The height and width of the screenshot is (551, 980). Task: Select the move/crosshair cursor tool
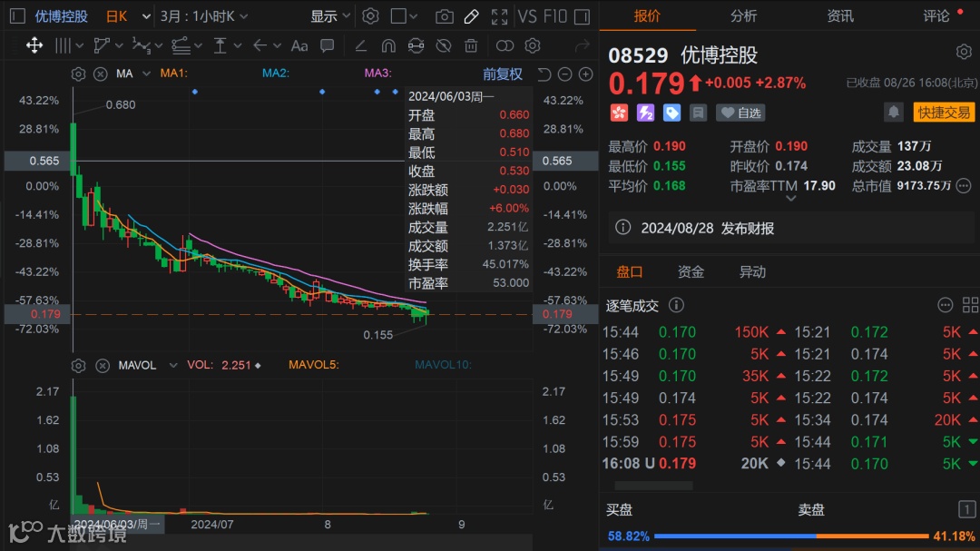(34, 45)
